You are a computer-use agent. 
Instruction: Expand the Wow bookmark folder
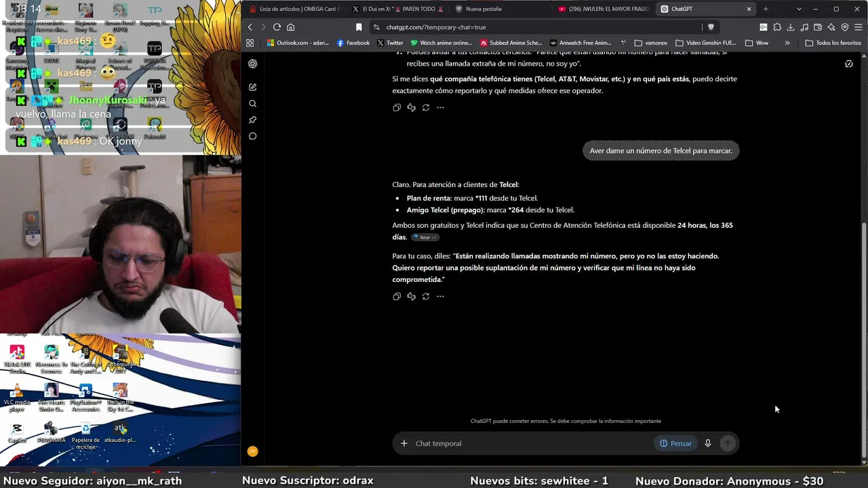757,43
